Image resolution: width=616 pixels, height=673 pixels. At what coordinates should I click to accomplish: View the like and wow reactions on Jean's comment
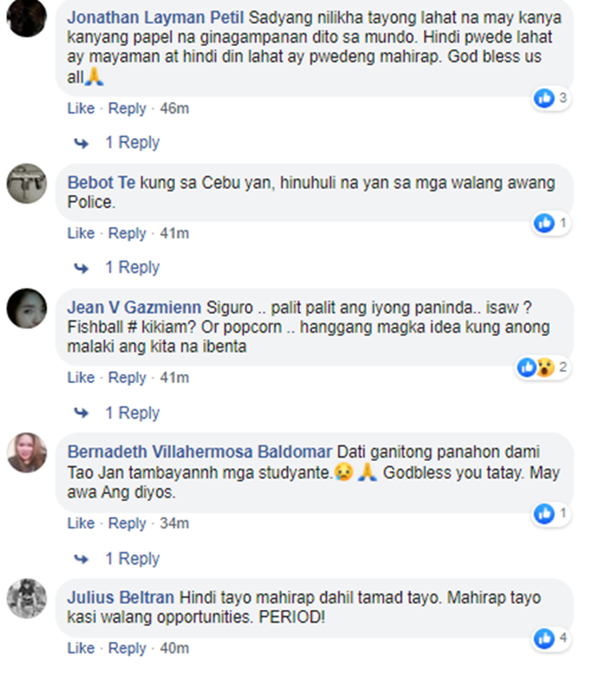point(542,367)
